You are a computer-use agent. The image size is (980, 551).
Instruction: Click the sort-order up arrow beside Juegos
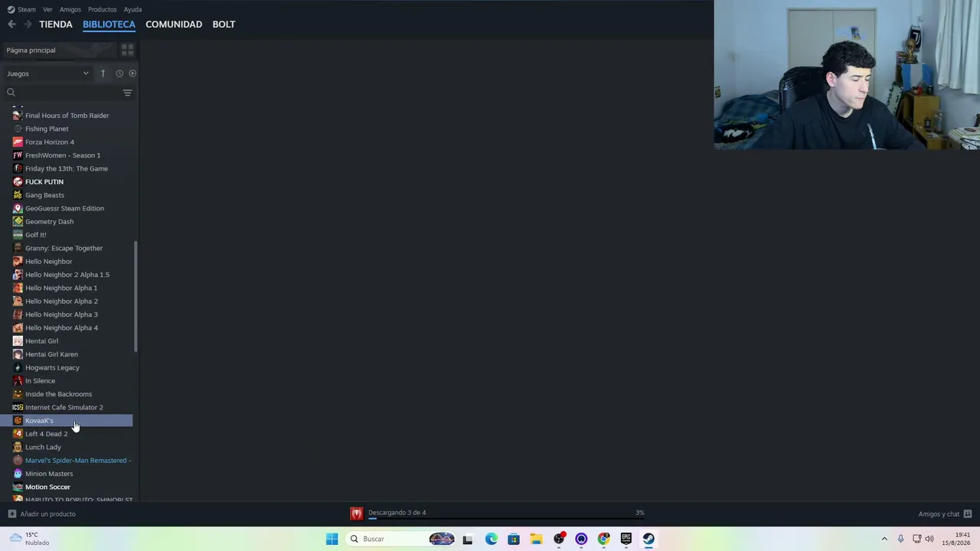click(x=103, y=73)
